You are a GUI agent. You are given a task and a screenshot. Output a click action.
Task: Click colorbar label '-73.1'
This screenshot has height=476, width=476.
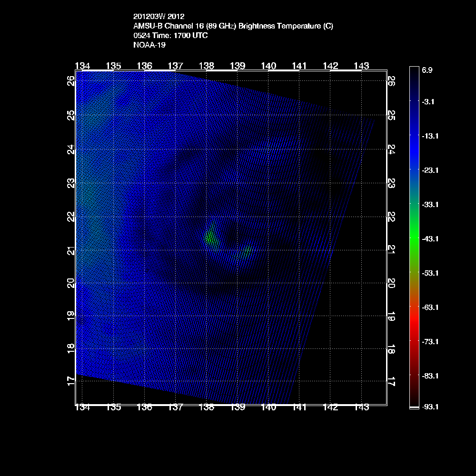pyautogui.click(x=430, y=342)
